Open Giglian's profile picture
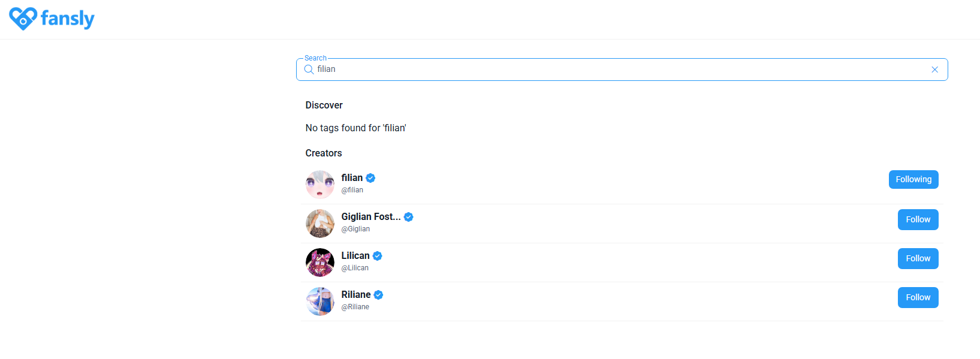The width and height of the screenshot is (980, 359). pyautogui.click(x=320, y=224)
